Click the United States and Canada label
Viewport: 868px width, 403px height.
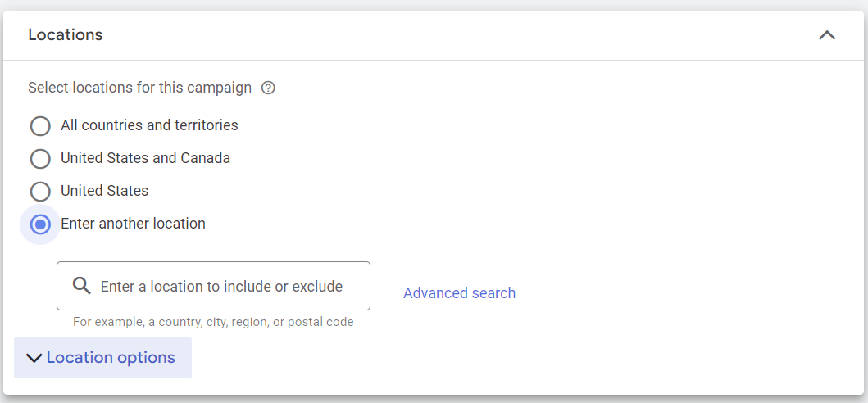(145, 158)
